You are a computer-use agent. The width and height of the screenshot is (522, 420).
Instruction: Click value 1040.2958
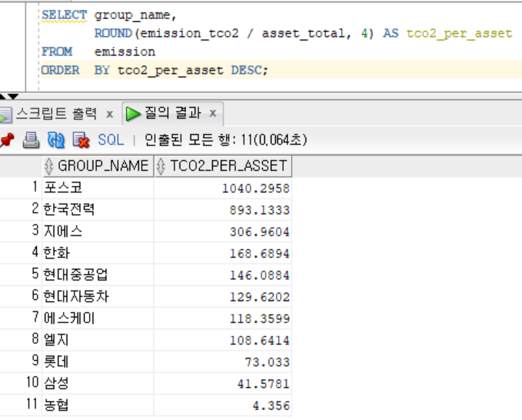tap(256, 188)
